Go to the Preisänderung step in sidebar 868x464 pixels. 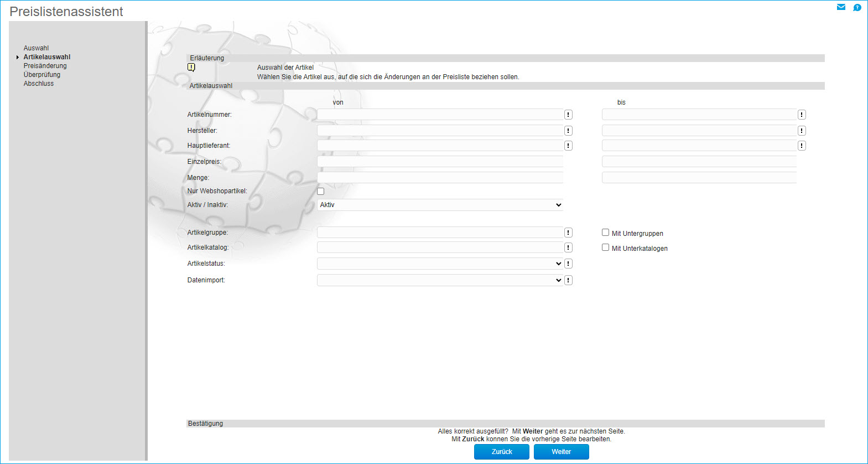click(x=45, y=66)
